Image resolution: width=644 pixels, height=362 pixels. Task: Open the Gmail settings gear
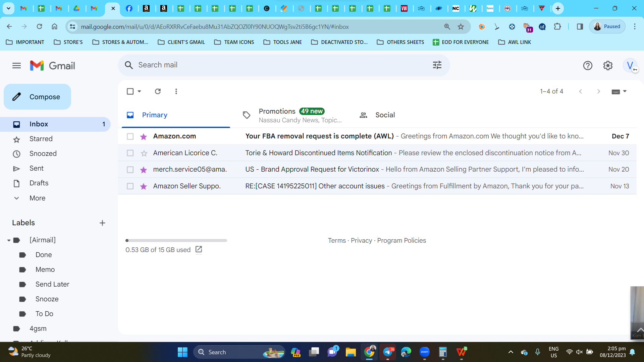pyautogui.click(x=608, y=65)
